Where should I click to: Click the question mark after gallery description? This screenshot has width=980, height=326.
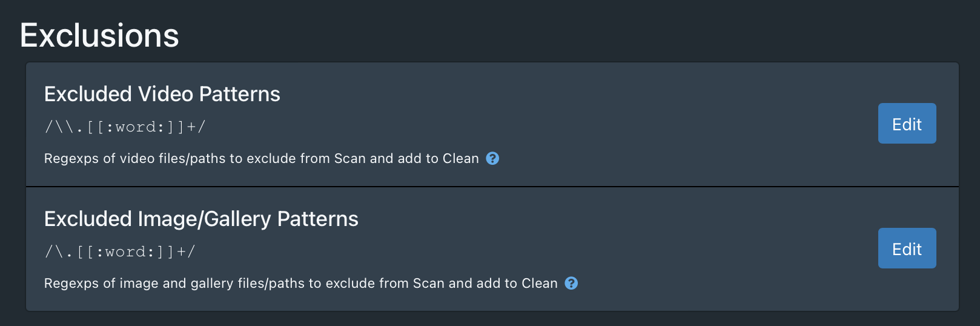[x=571, y=283]
